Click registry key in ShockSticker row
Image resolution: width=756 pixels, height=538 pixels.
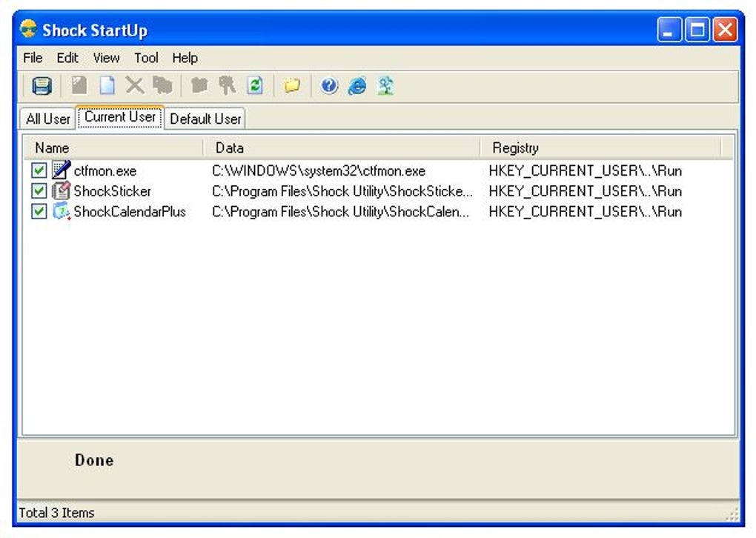tap(586, 191)
